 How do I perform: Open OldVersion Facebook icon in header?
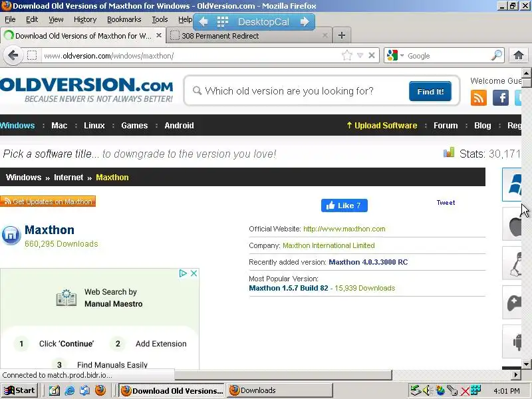[x=501, y=98]
